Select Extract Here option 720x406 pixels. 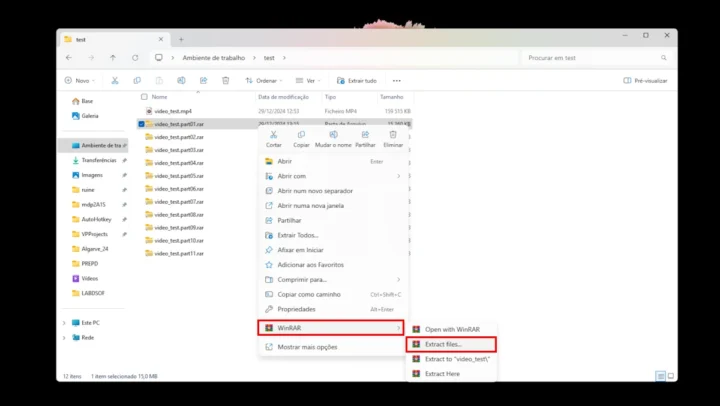(451, 373)
